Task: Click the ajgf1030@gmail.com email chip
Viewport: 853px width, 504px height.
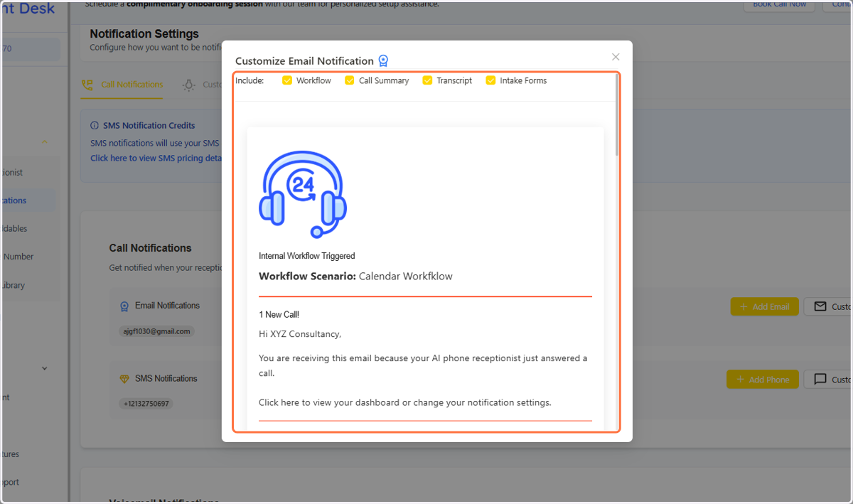Action: pos(156,331)
